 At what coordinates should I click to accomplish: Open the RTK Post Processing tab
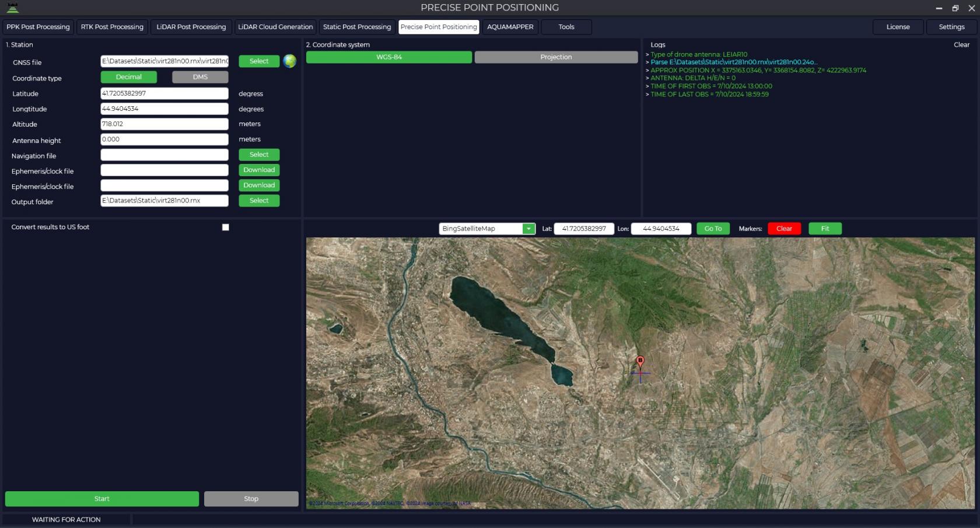[112, 27]
